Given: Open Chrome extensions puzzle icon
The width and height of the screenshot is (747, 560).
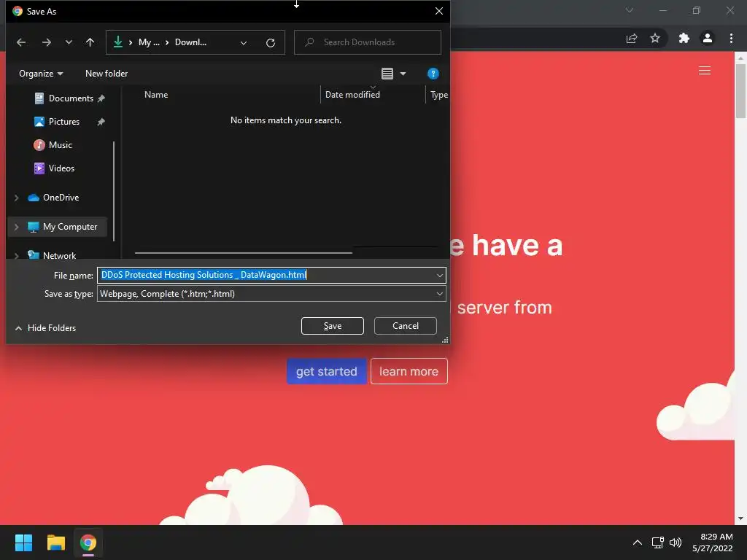Looking at the screenshot, I should tap(684, 39).
